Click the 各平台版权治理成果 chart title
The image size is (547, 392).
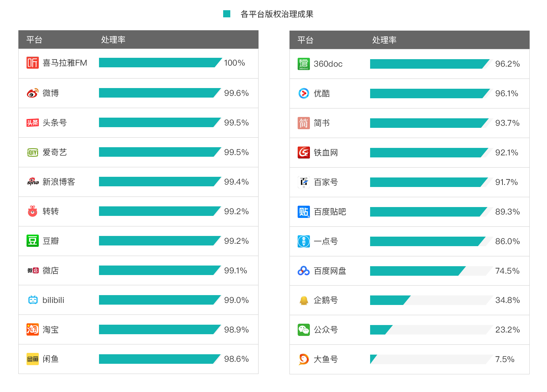(277, 14)
